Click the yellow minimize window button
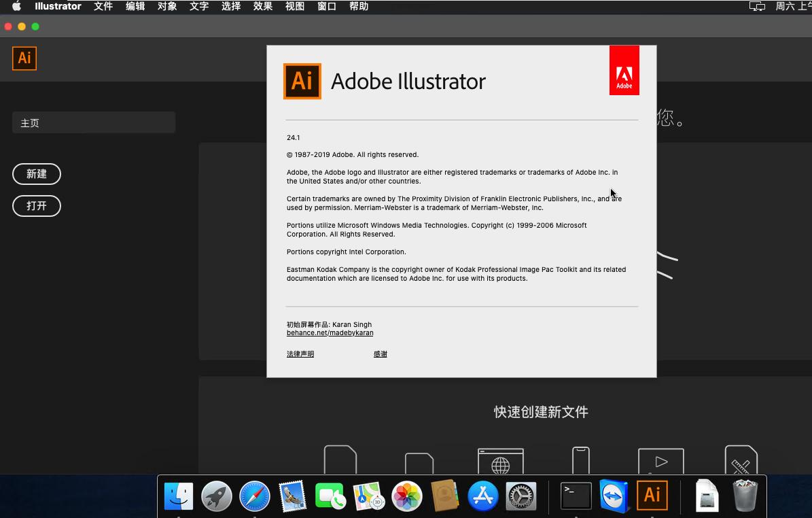The image size is (812, 518). pos(22,27)
